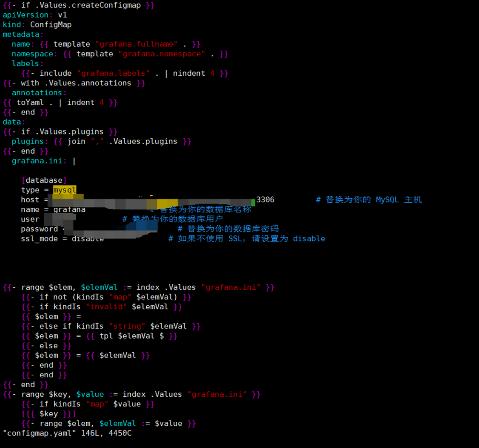Viewport: 479px width, 448px height.
Task: Click the "with .Values.annotations" line
Action: click(74, 83)
